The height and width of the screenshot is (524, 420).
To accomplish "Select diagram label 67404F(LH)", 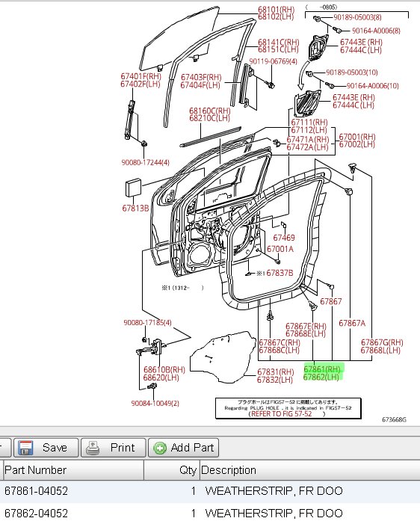I will (200, 85).
